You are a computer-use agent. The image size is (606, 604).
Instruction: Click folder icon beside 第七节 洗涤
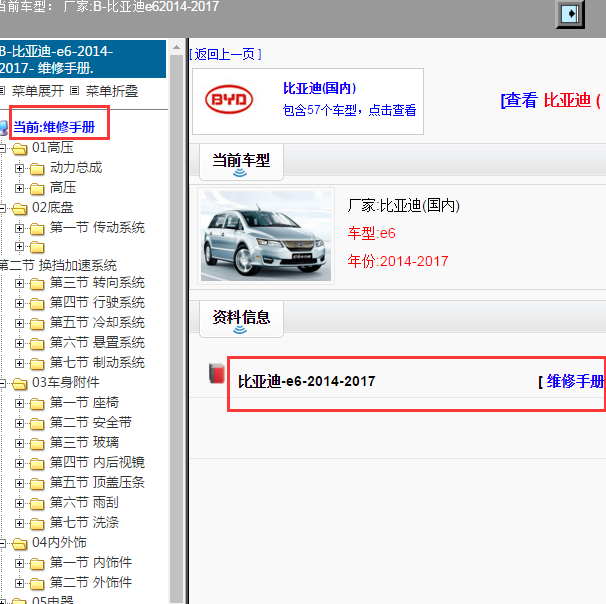[37, 524]
